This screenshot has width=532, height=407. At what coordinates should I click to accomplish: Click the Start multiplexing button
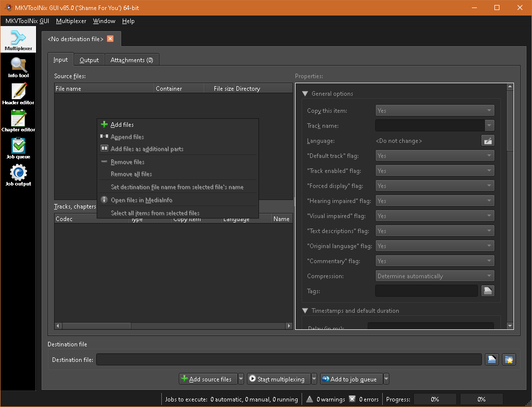coord(279,379)
